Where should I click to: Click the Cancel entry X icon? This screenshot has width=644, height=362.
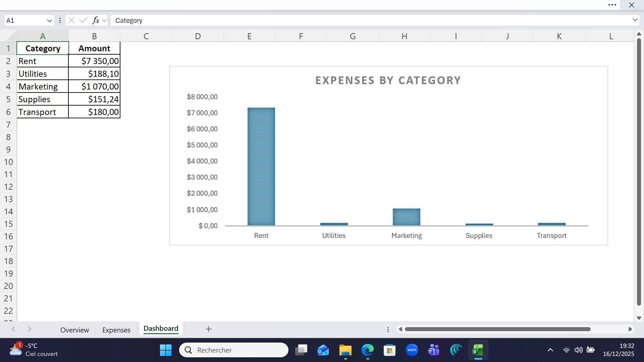click(71, 20)
